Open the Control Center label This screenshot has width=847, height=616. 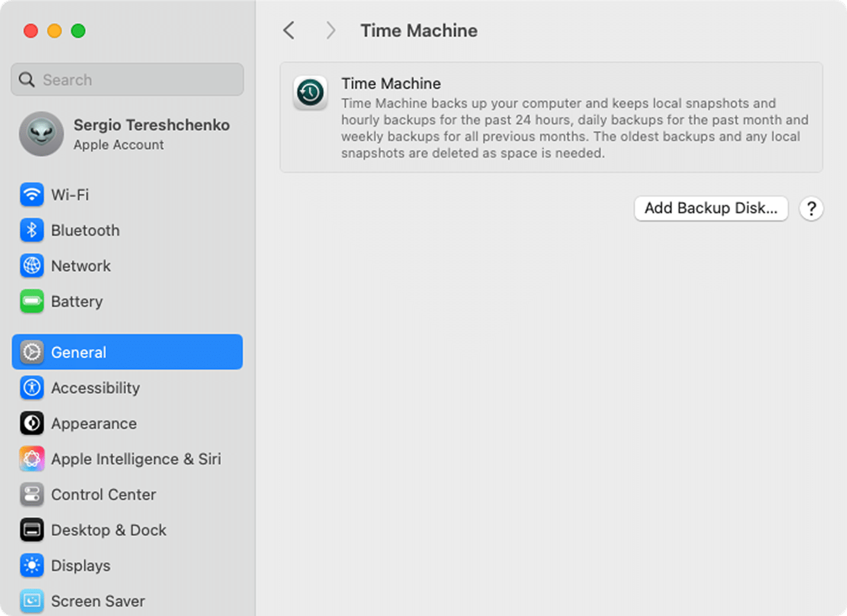click(x=104, y=495)
